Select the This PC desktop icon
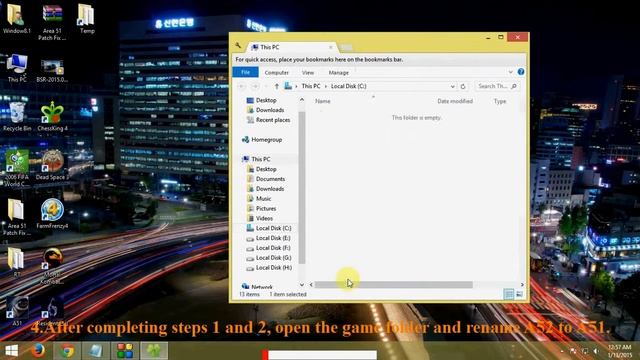 click(17, 68)
